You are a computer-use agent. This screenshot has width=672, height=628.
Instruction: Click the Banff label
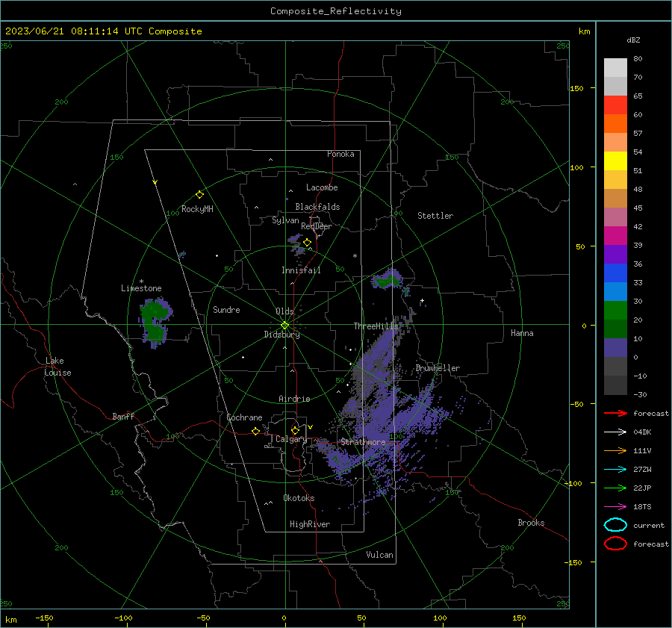point(123,417)
